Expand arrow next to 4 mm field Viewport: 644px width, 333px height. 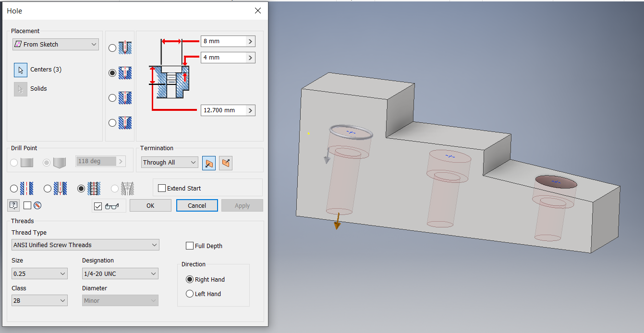(x=250, y=58)
